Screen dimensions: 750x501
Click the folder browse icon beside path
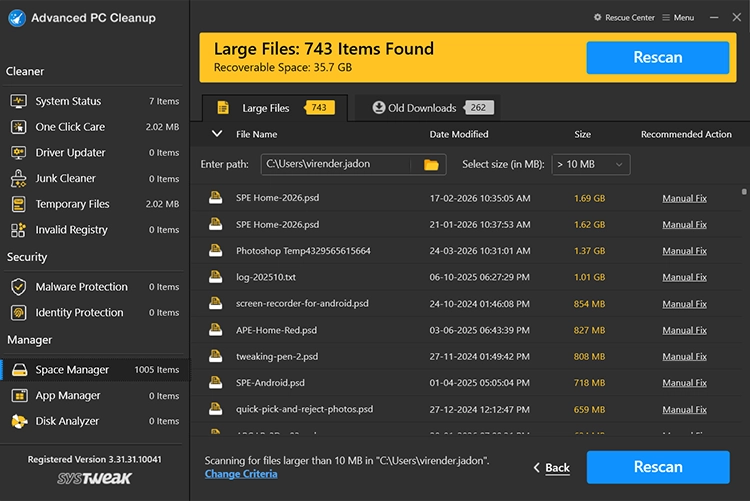431,164
